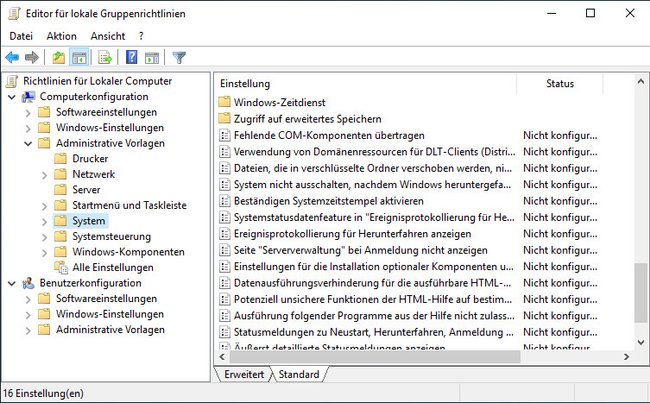Expand the Windows-Komponenten tree node
Screen dimensions: 650x403
pyautogui.click(x=44, y=252)
